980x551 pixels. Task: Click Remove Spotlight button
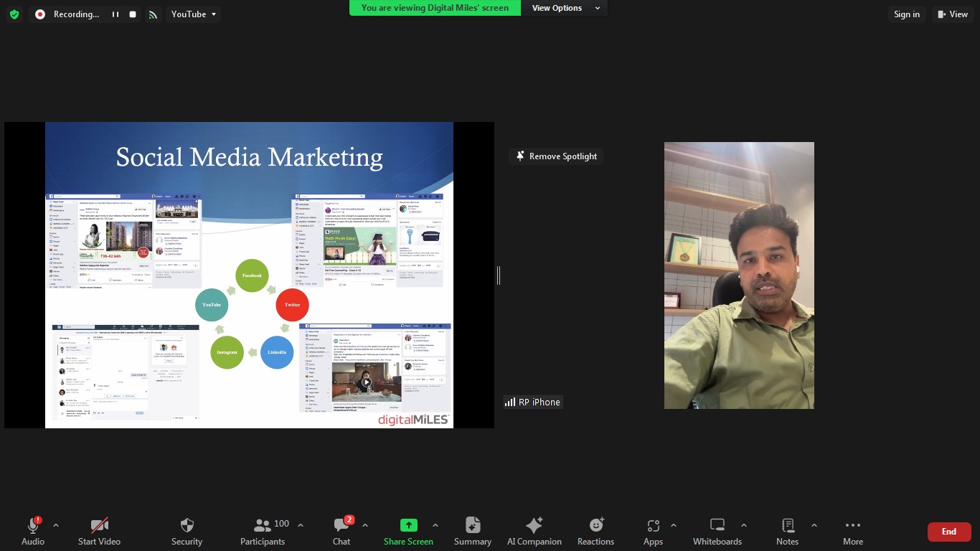(556, 156)
